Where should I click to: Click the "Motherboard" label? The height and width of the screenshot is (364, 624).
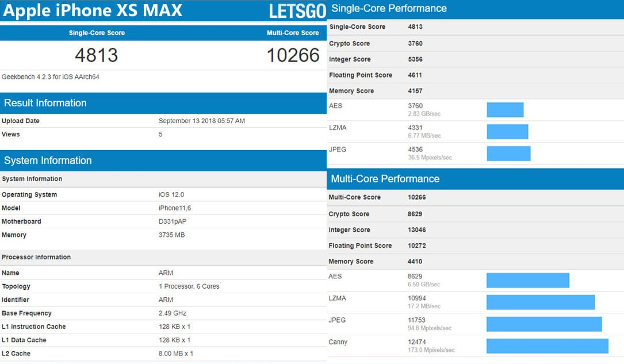tap(21, 221)
